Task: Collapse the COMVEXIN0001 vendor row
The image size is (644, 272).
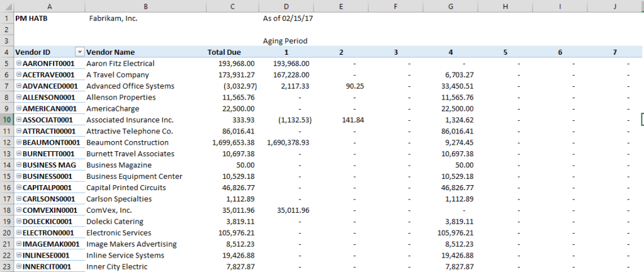Action: pos(18,210)
